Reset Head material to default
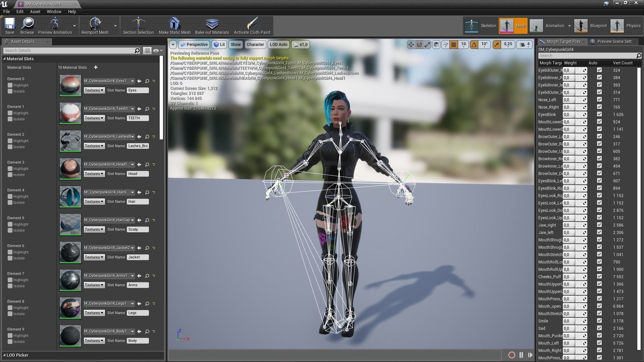The height and width of the screenshot is (362, 644). (154, 165)
